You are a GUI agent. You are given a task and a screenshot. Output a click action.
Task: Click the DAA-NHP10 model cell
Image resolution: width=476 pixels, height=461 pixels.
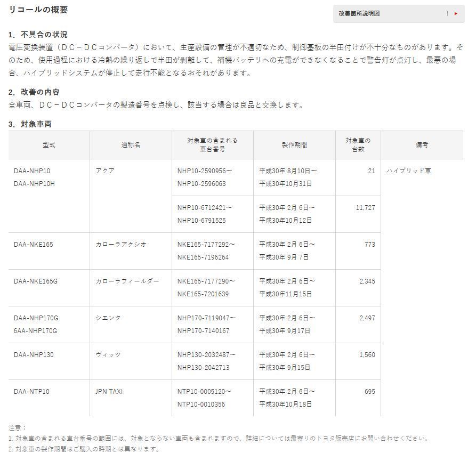click(x=32, y=171)
